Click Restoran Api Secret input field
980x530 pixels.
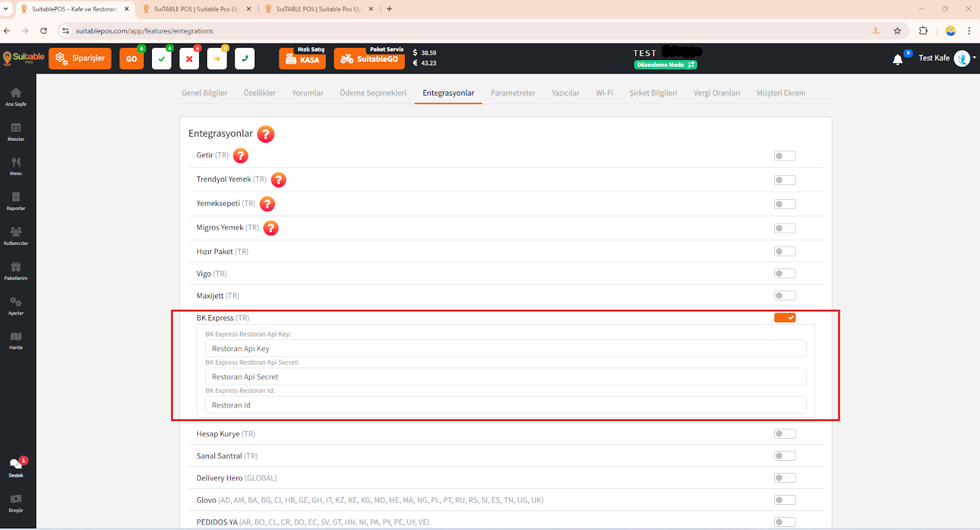505,377
